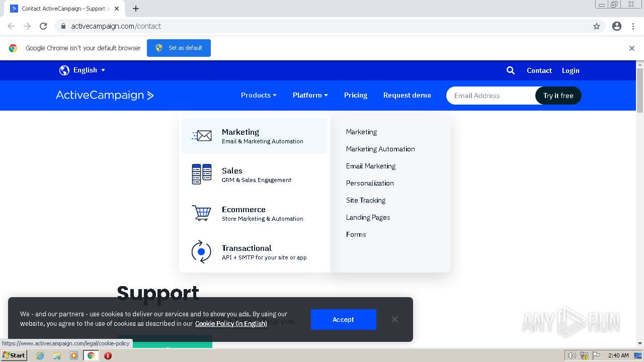Select Forms in the submenu
The height and width of the screenshot is (362, 644).
356,234
